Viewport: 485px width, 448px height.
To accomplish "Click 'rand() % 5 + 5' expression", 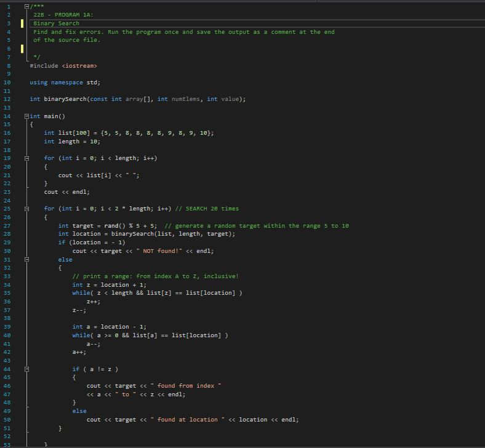I will 130,226.
